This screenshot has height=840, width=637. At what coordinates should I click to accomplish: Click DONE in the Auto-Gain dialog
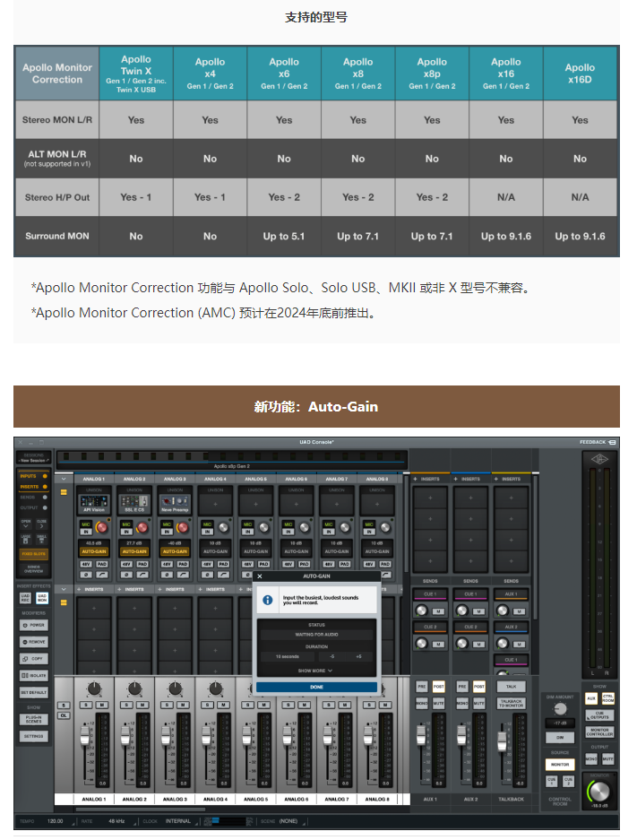316,687
